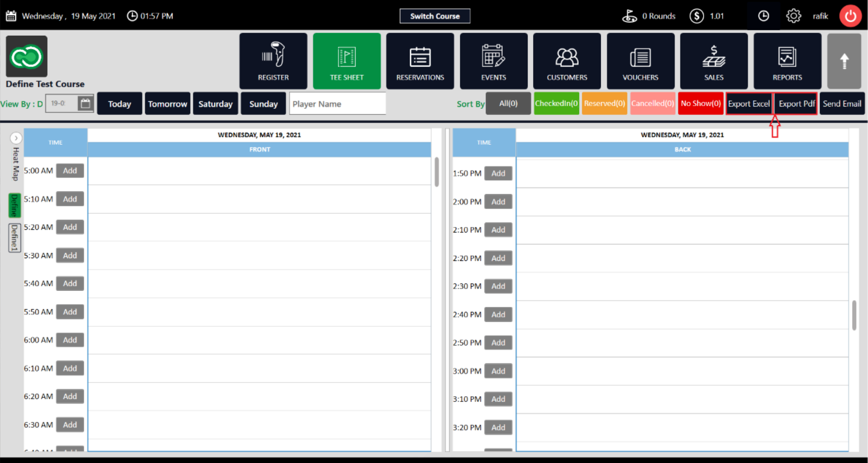Image resolution: width=868 pixels, height=463 pixels.
Task: Filter by No Show(0) status
Action: coord(701,103)
